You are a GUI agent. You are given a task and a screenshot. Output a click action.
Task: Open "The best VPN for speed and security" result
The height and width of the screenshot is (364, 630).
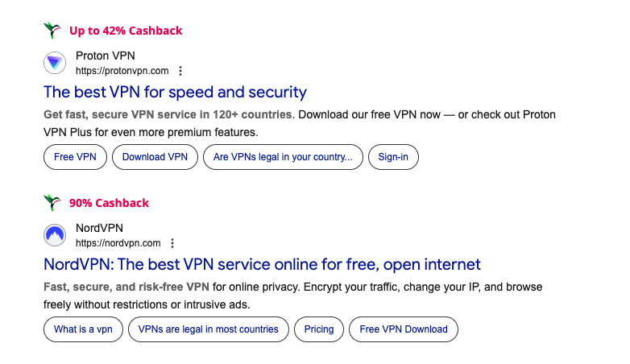tap(175, 92)
